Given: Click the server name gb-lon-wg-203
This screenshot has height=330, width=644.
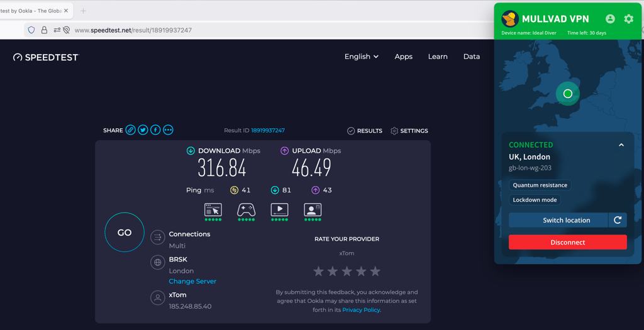Looking at the screenshot, I should click(530, 168).
